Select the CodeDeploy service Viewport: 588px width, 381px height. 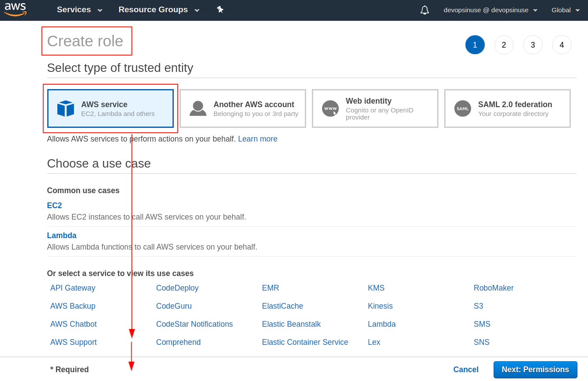(x=177, y=288)
